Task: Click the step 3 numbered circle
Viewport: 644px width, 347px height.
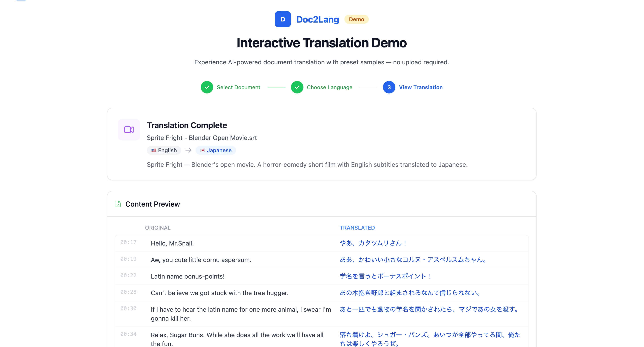Action: [x=389, y=87]
